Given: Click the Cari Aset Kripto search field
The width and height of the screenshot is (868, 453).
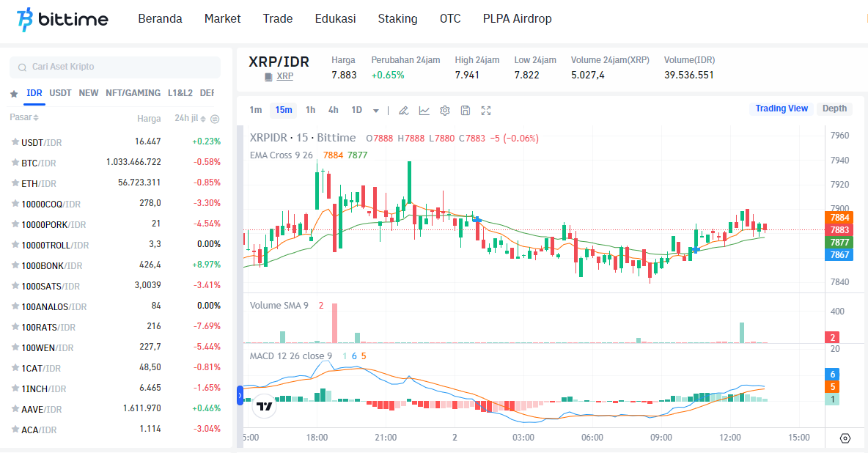Looking at the screenshot, I should [x=115, y=67].
